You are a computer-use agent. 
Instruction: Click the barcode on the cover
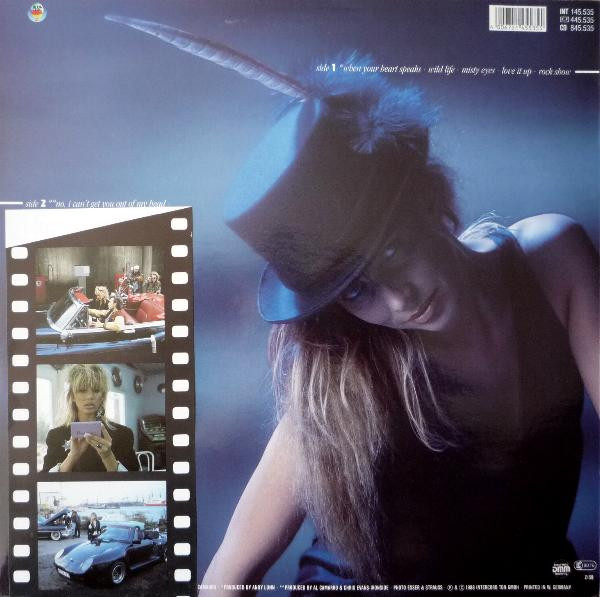click(x=517, y=18)
